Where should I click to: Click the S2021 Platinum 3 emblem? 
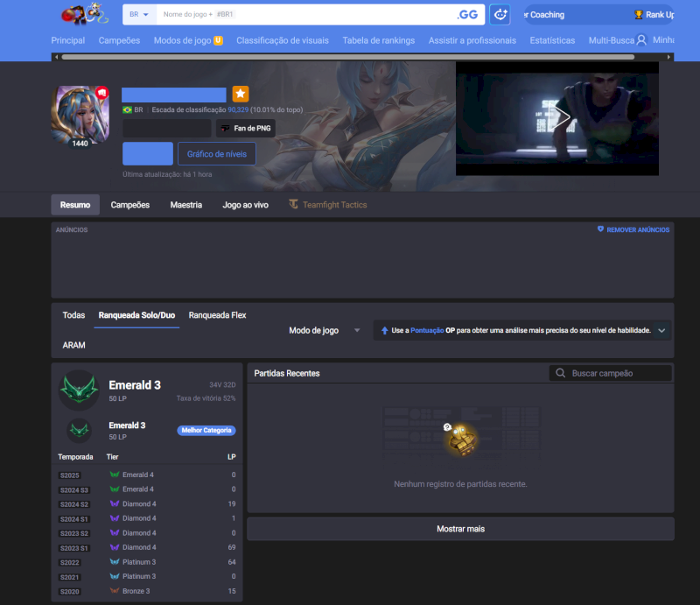point(115,576)
